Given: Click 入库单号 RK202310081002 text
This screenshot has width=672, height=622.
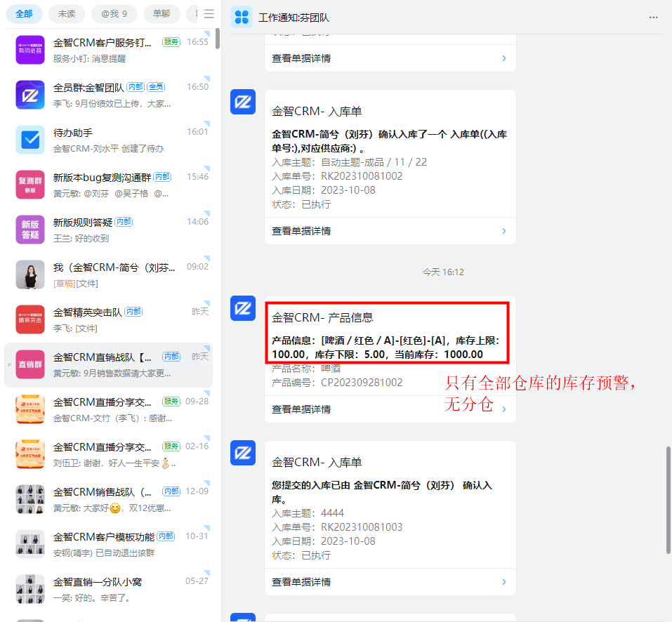Looking at the screenshot, I should tap(337, 176).
